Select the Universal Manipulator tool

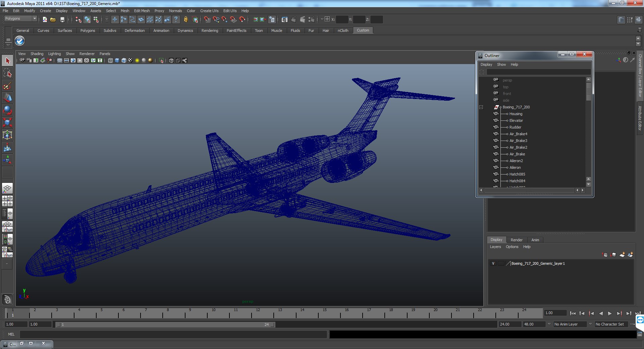click(7, 135)
